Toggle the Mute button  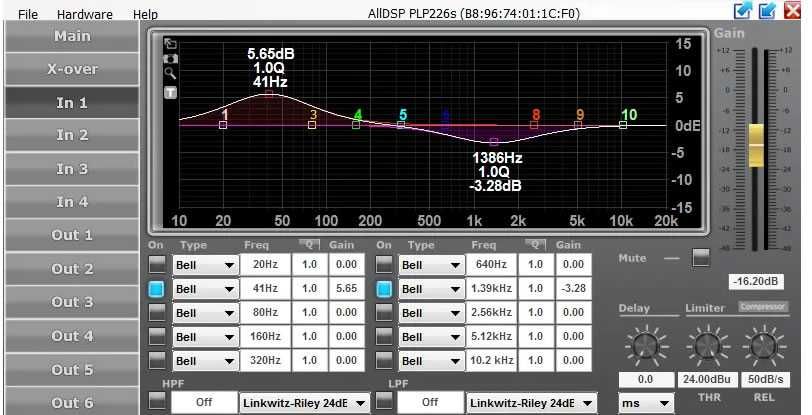coord(701,257)
